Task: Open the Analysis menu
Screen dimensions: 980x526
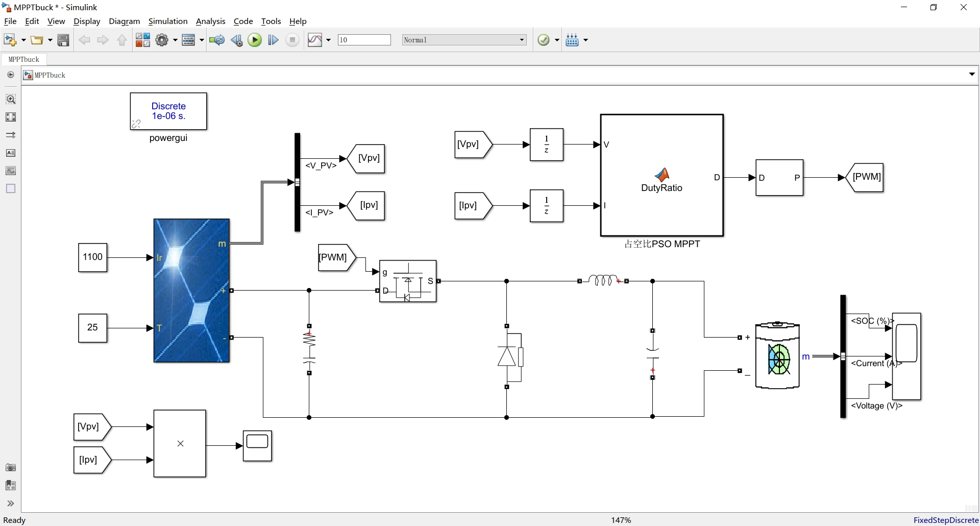Action: coord(211,21)
